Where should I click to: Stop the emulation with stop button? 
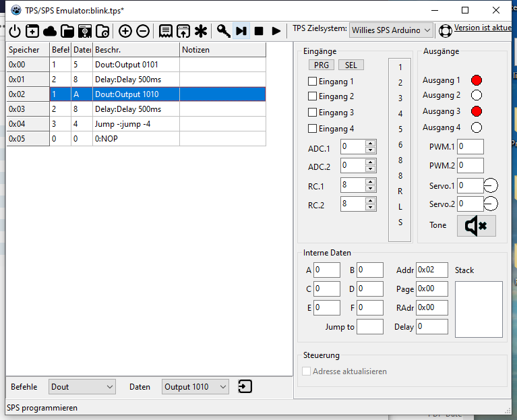(258, 31)
